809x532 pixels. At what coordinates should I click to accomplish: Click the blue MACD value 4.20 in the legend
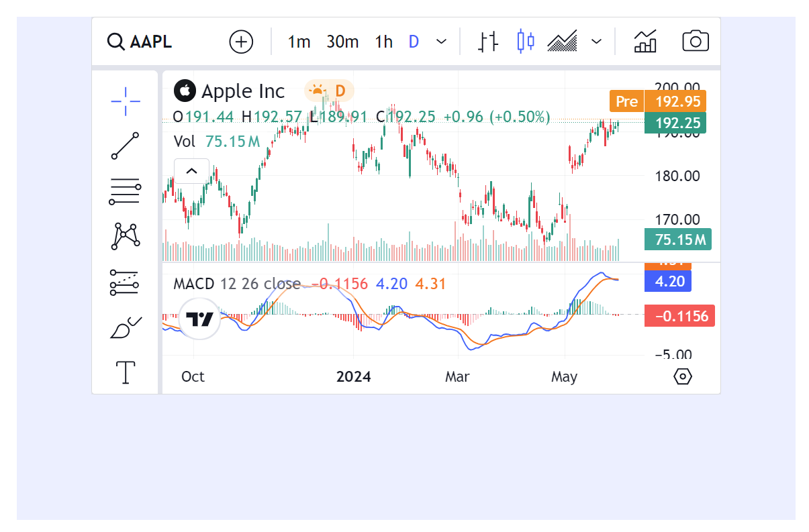pos(391,284)
